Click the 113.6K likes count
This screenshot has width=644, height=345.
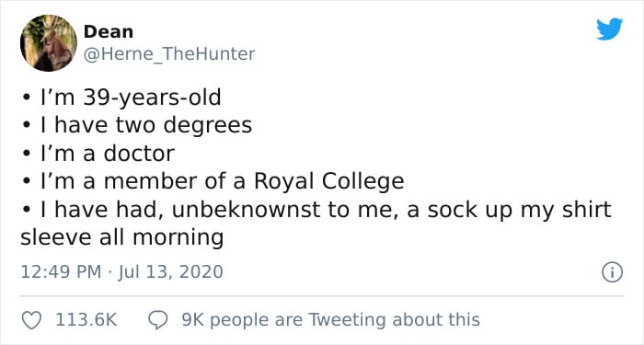[86, 320]
